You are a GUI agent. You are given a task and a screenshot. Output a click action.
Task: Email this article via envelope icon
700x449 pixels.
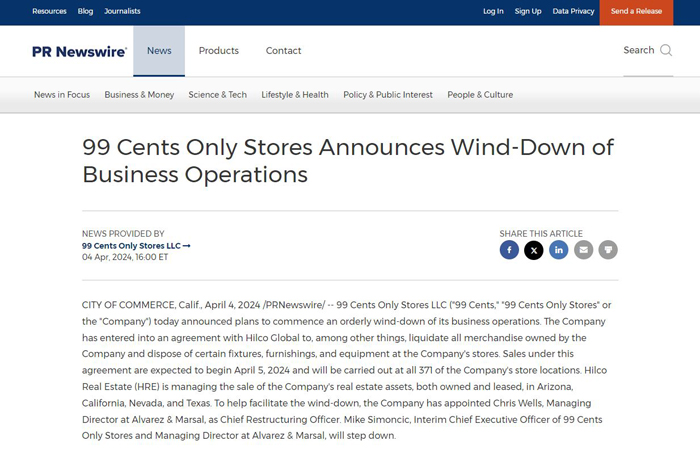(x=583, y=250)
